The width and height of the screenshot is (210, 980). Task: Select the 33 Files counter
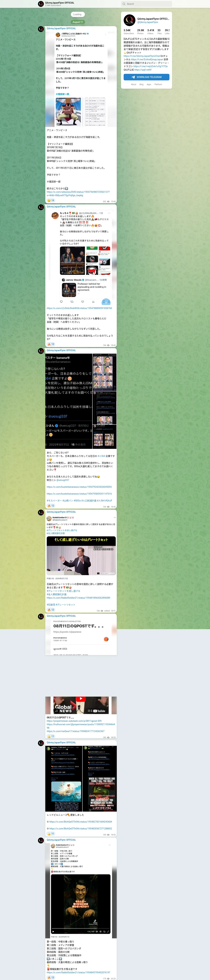[x=159, y=32]
